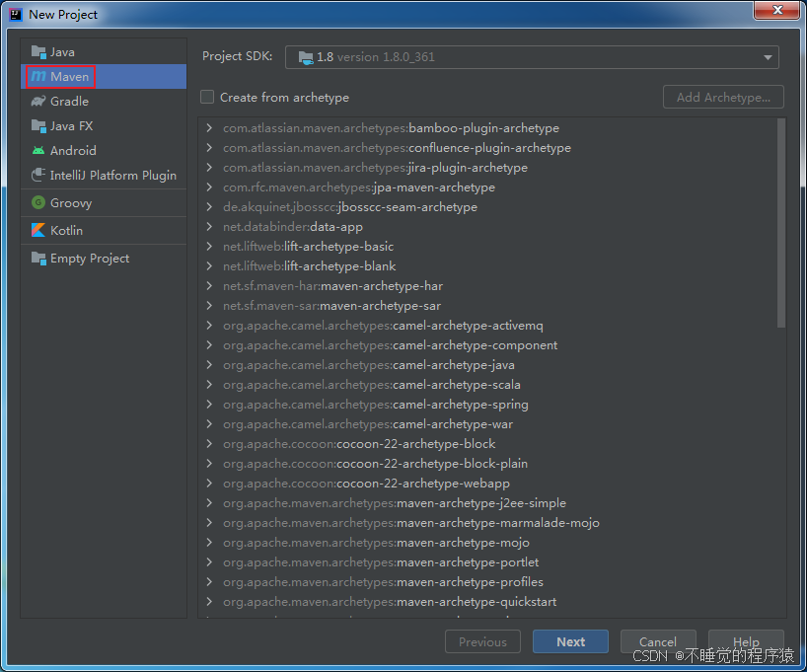The height and width of the screenshot is (672, 807).
Task: Select maven-archetype-quickstart row text
Action: click(x=390, y=602)
